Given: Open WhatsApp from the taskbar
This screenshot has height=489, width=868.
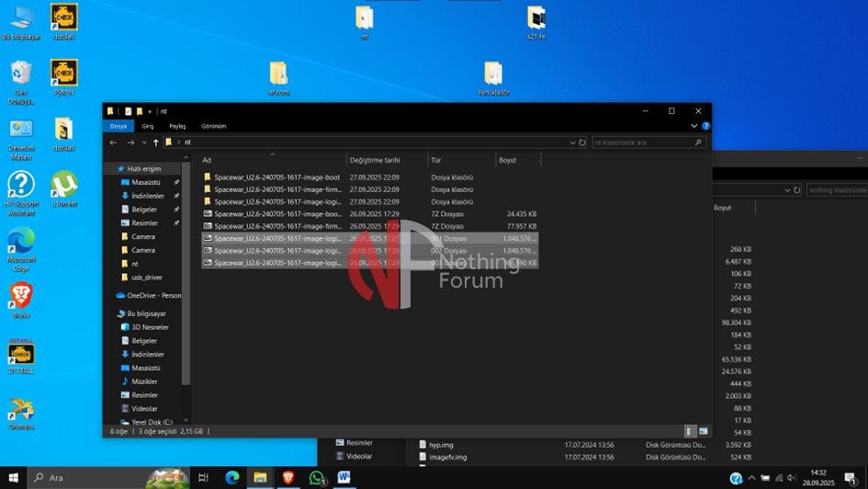Looking at the screenshot, I should pyautogui.click(x=317, y=478).
